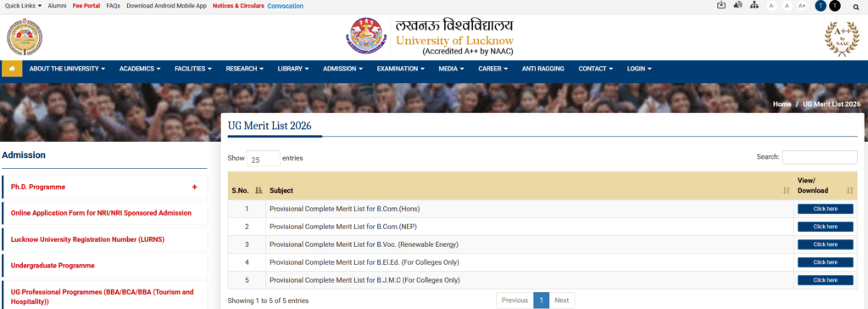The width and height of the screenshot is (868, 309).
Task: Click UG Merit List 2026 breadcrumb text
Action: 832,104
